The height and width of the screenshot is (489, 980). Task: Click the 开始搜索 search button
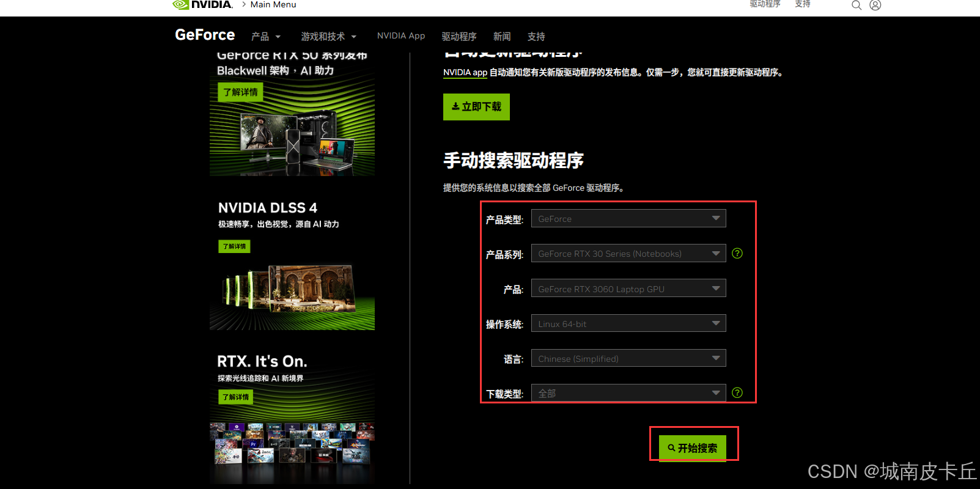coord(693,448)
